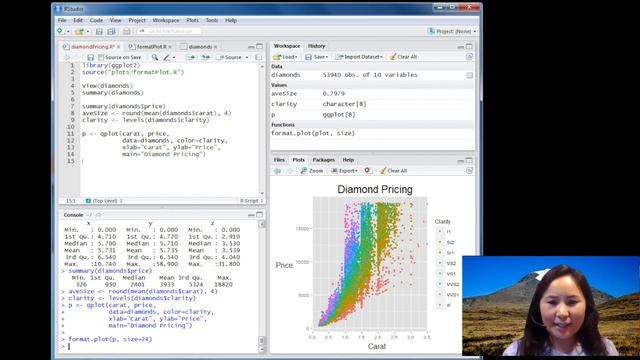Select the Plots tab

[x=298, y=160]
